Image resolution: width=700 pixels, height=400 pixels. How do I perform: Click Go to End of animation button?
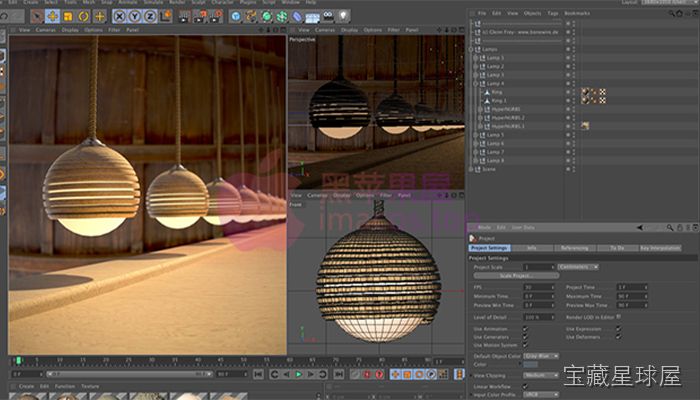point(339,375)
